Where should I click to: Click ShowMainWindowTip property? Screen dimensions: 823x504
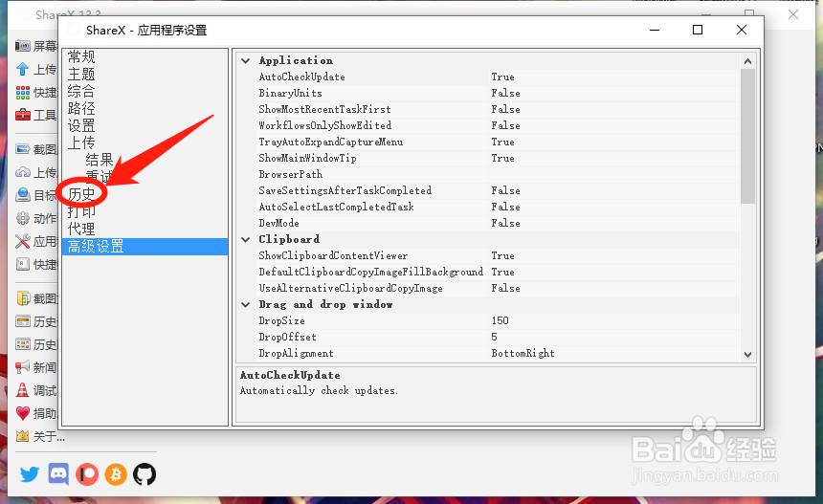tap(307, 159)
